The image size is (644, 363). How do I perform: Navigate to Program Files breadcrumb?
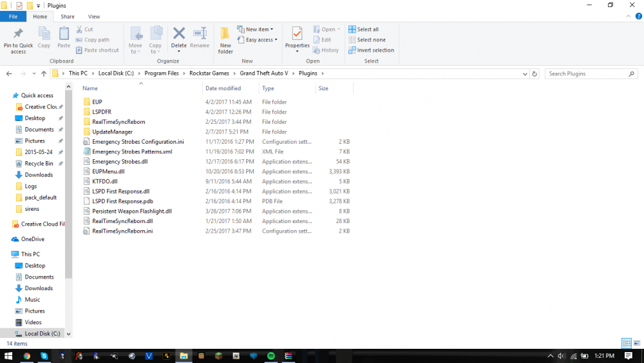pyautogui.click(x=162, y=73)
